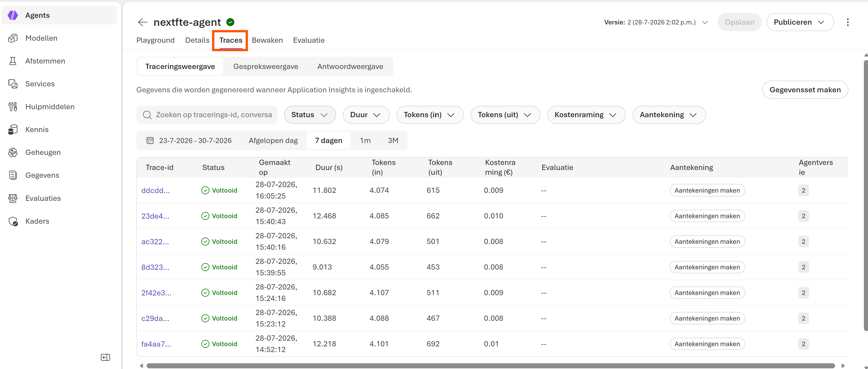Select Gespreksweergave view
Viewport: 868px width, 369px height.
(266, 66)
